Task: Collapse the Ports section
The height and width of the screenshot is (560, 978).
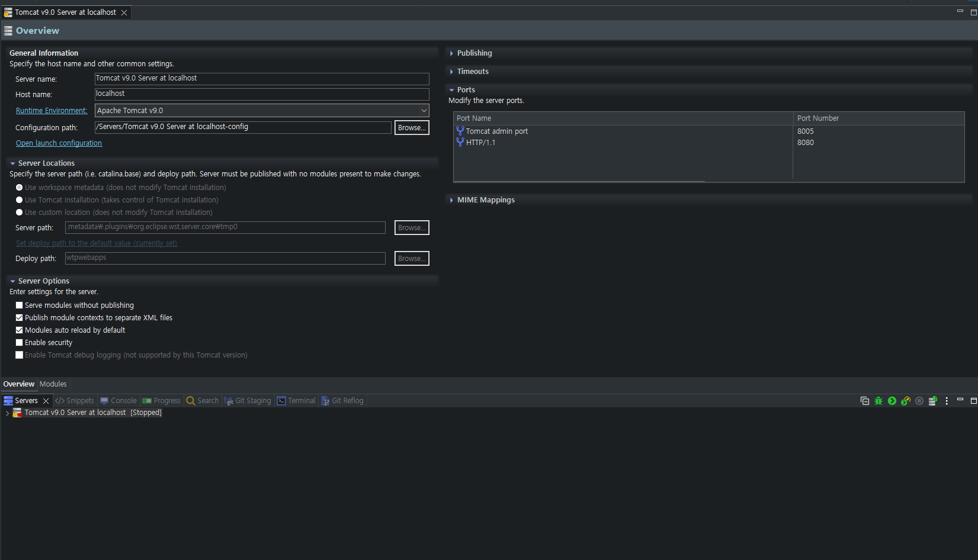Action: point(451,90)
